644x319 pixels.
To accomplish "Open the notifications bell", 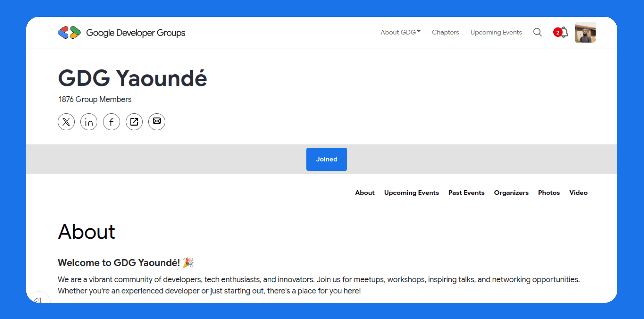I will coord(564,32).
